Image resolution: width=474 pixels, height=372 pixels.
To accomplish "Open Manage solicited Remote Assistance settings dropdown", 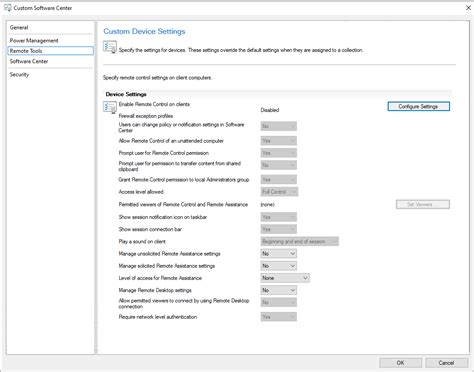I will (x=278, y=266).
